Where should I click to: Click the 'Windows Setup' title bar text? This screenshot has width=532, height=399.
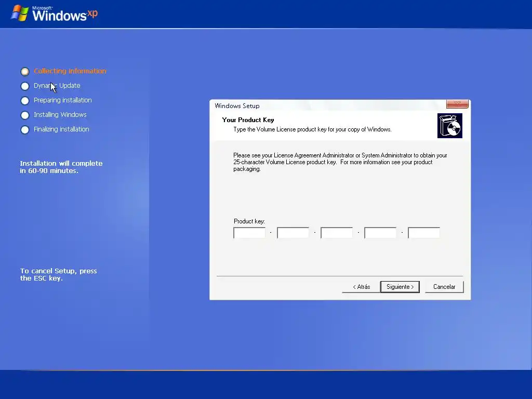point(237,106)
